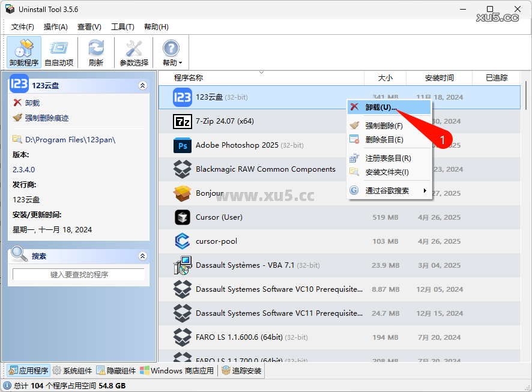
Task: Click inside the 键入要查找的程序 search field
Action: tap(79, 274)
